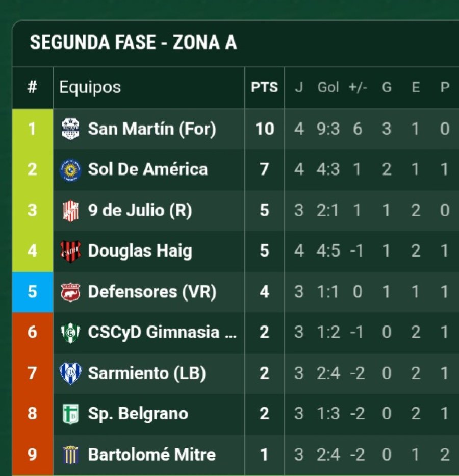This screenshot has height=476, width=459.
Task: Click the Sp. Belgrano club emblem
Action: 70,414
